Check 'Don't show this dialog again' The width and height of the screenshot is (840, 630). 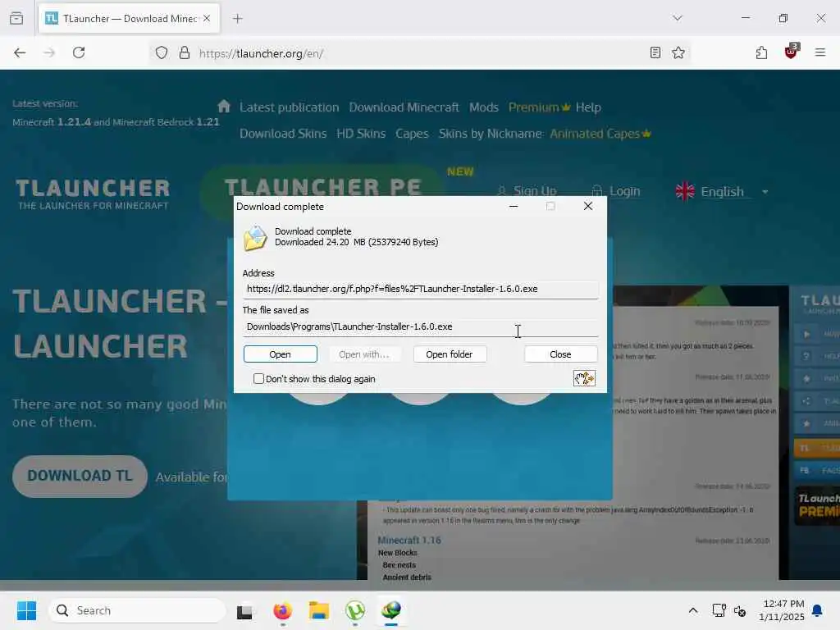(258, 379)
